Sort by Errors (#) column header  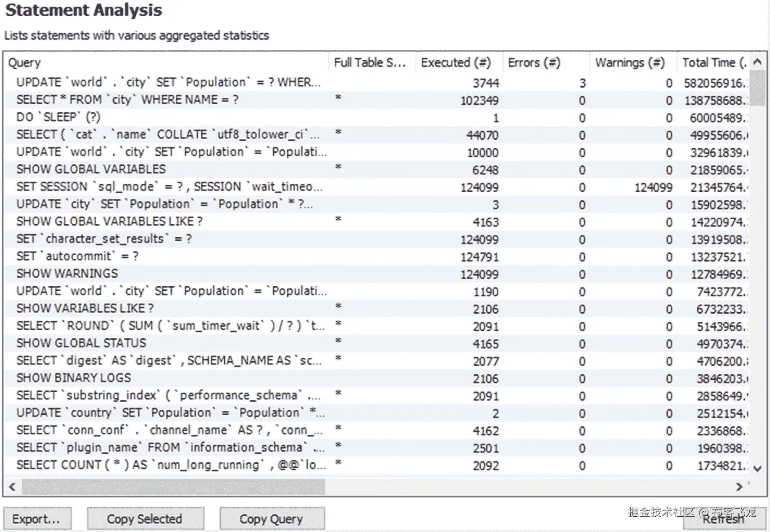point(546,62)
